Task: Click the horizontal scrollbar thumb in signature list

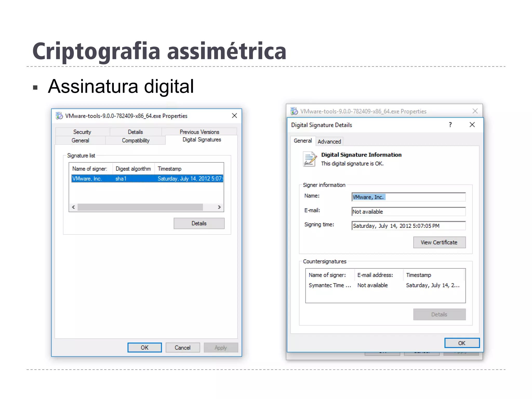Action: pos(140,207)
